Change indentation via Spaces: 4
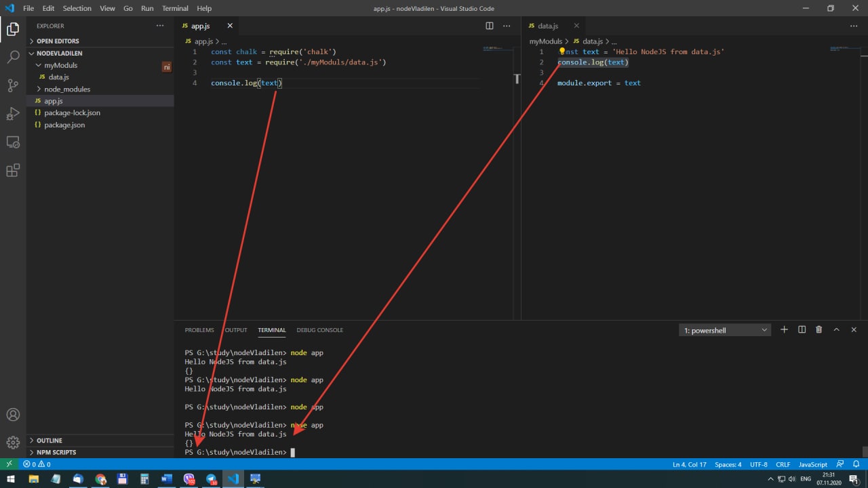The image size is (868, 488). click(x=728, y=464)
